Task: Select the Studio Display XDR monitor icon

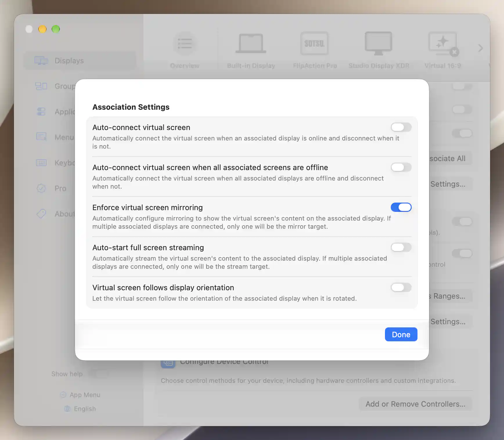Action: (378, 44)
